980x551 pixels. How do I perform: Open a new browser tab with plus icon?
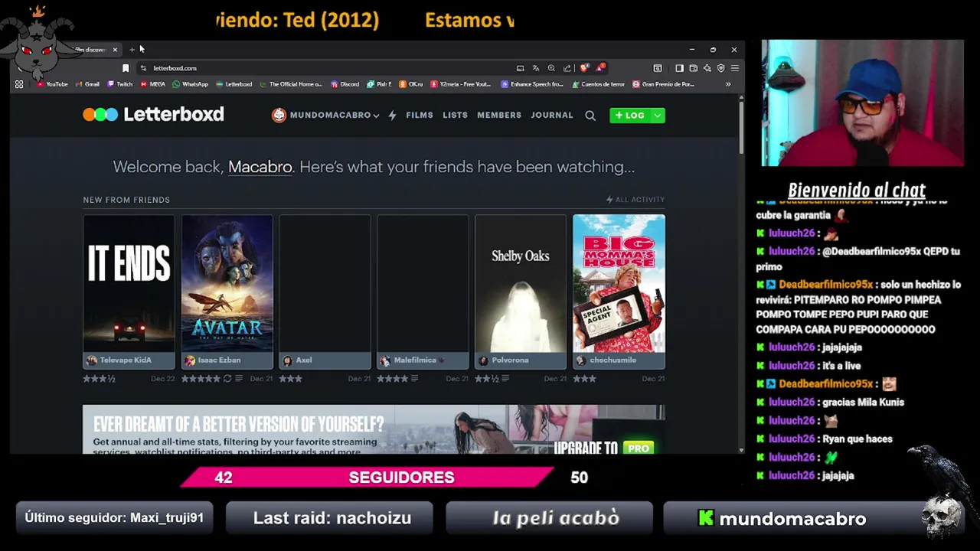coord(132,50)
